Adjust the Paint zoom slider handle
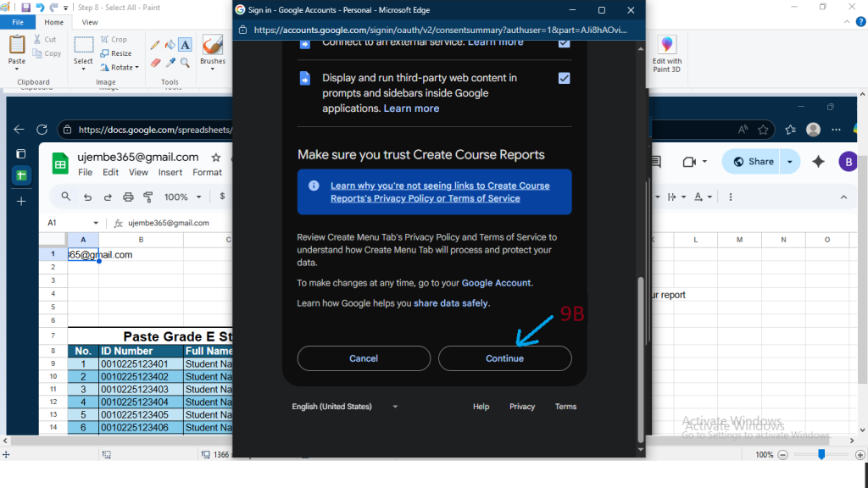Screen dimensions: 868x488 821,455
